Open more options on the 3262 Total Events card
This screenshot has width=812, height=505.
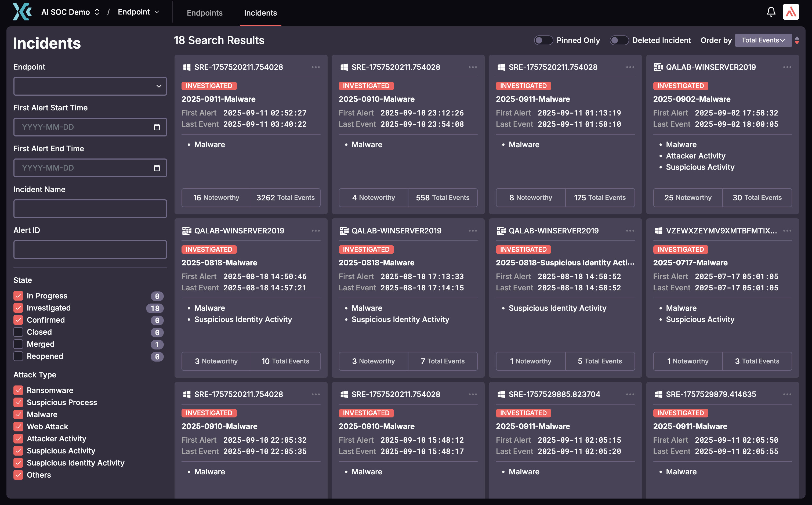pos(316,67)
